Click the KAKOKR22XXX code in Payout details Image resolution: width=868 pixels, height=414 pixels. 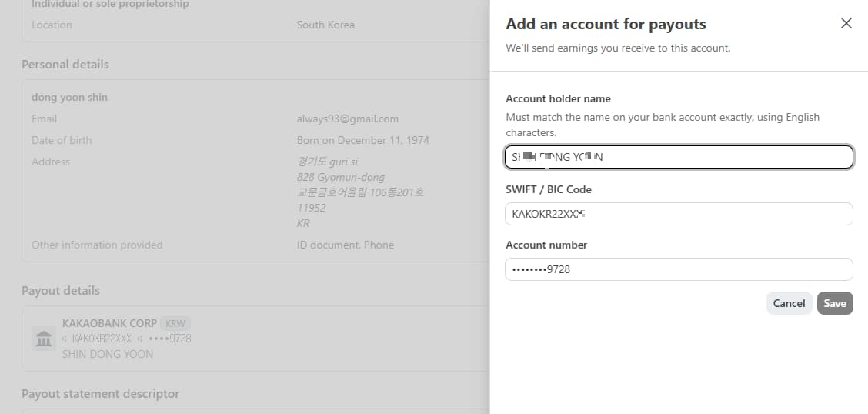coord(102,339)
